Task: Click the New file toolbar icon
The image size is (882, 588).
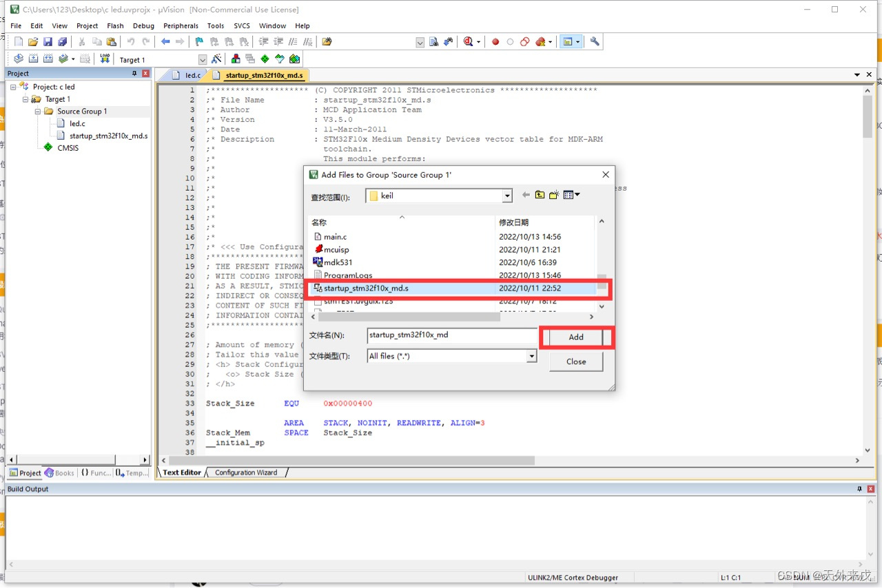Action: click(x=19, y=42)
